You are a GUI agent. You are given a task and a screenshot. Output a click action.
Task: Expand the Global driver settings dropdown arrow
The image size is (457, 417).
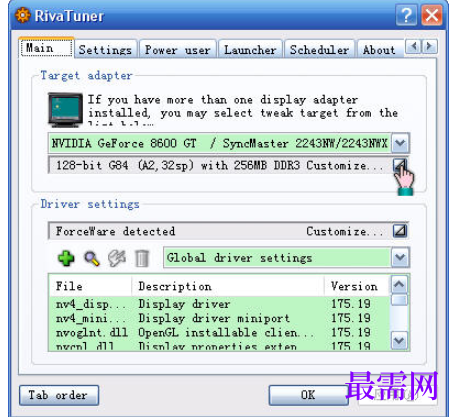[x=400, y=257]
